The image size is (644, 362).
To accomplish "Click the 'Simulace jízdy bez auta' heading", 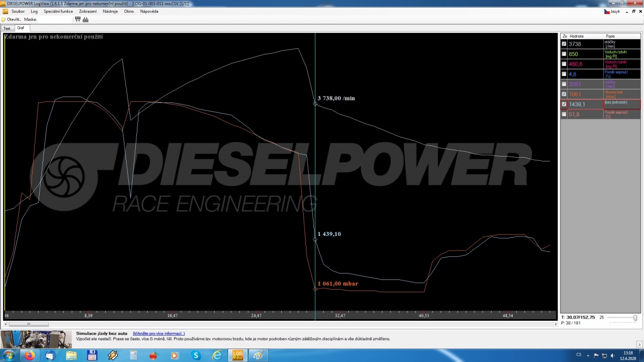I will (103, 334).
